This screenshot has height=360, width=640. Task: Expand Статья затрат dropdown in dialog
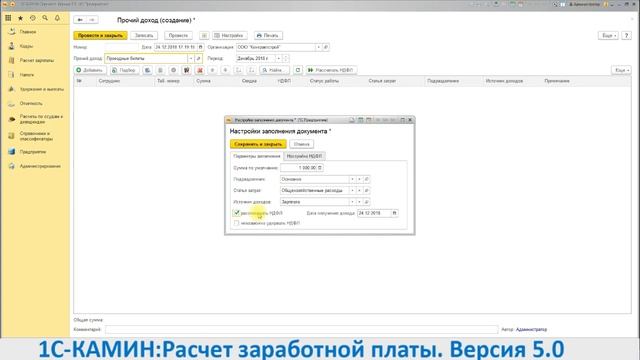tap(353, 191)
